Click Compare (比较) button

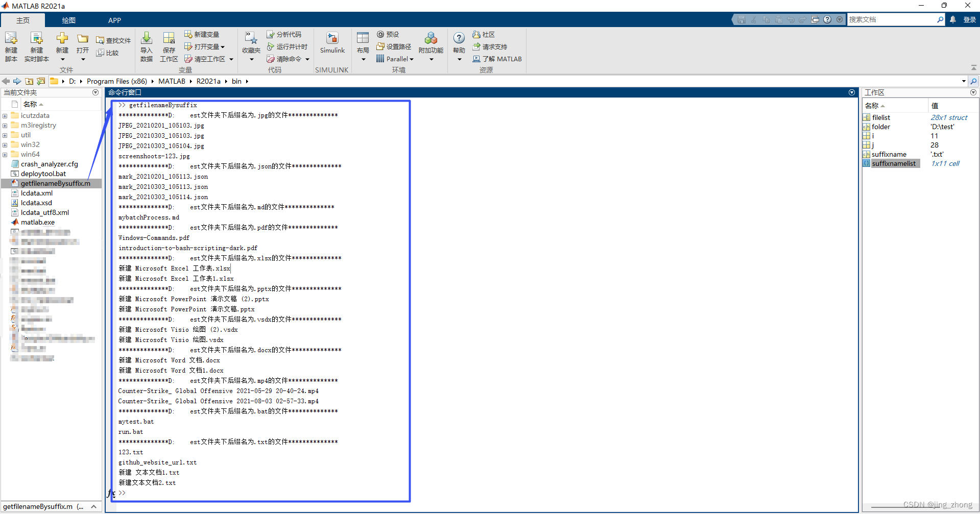107,53
